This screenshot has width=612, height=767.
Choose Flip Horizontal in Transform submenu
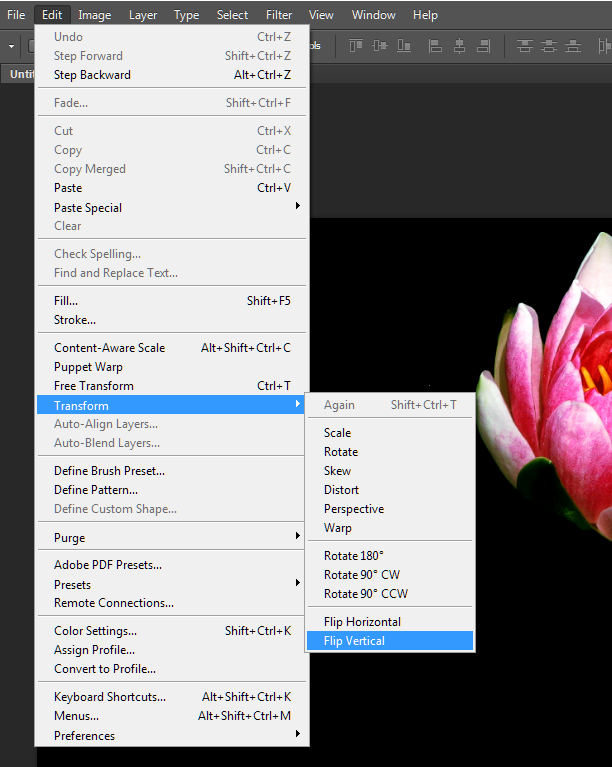pos(390,622)
